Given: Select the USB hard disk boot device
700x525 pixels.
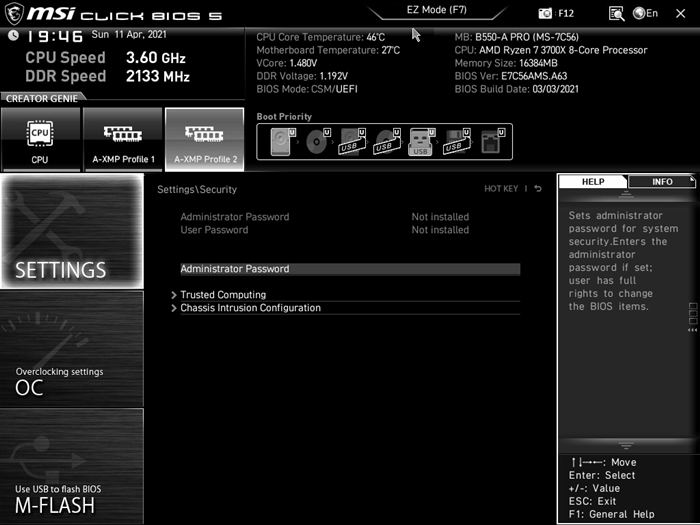Looking at the screenshot, I should (352, 142).
